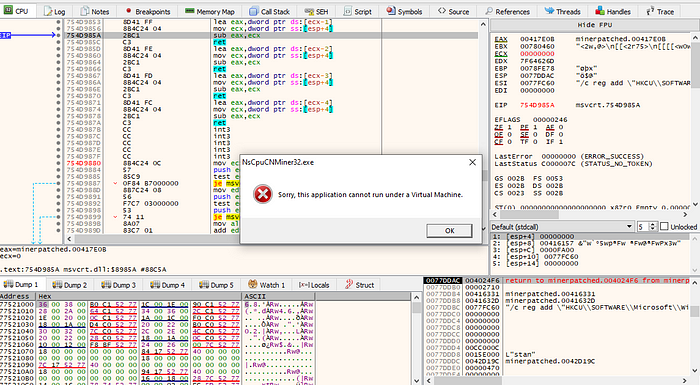Click the Threads tab's icon
This screenshot has height=385, width=700.
[550, 11]
